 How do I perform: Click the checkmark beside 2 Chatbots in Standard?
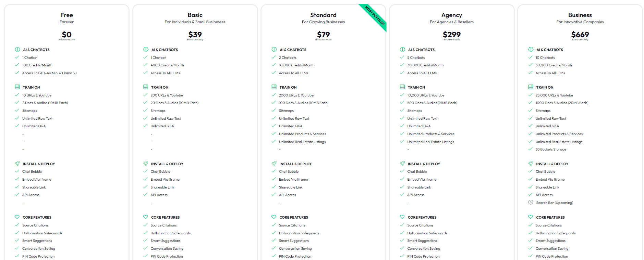click(x=274, y=57)
